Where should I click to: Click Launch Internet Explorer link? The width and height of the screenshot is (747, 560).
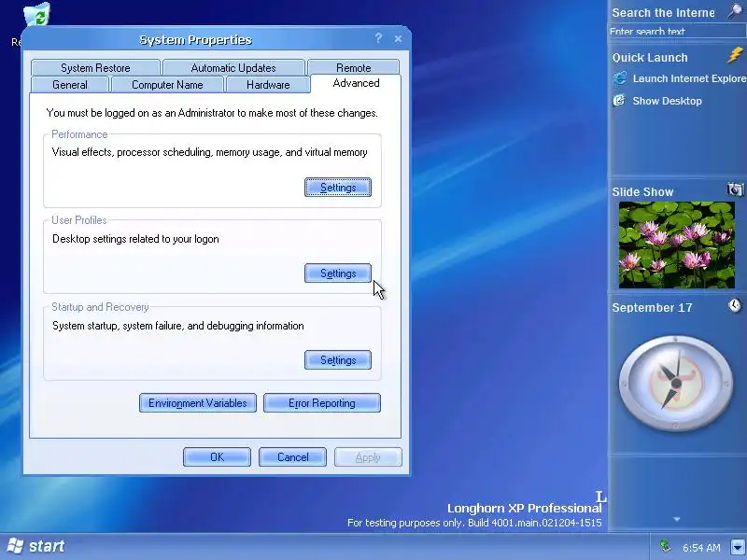[689, 78]
